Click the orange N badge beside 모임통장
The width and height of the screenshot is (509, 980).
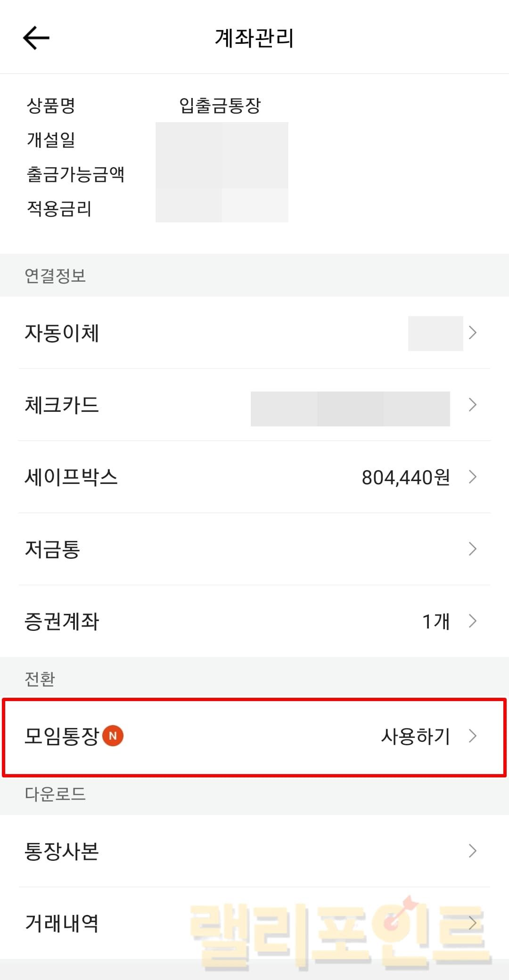pyautogui.click(x=113, y=735)
